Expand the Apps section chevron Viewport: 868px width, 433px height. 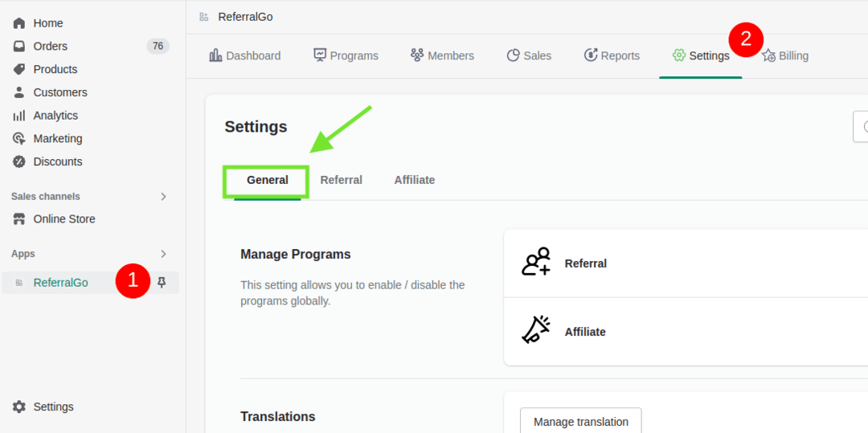pos(163,254)
